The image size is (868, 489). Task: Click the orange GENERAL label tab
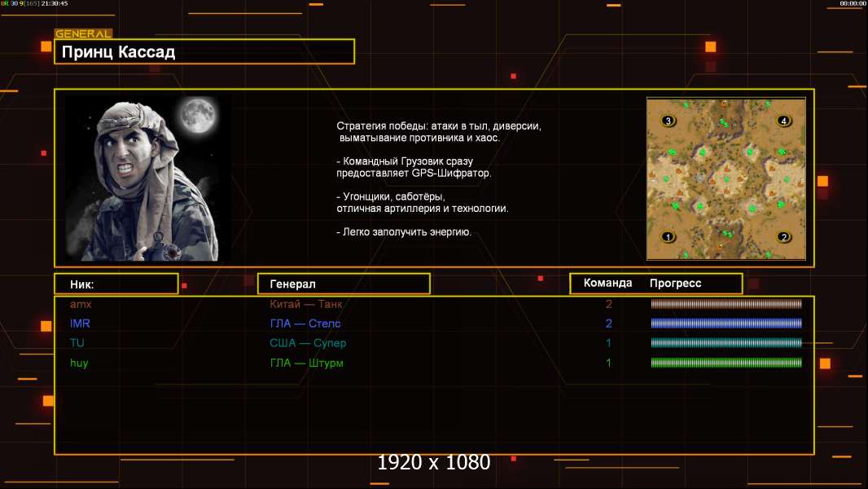[83, 34]
